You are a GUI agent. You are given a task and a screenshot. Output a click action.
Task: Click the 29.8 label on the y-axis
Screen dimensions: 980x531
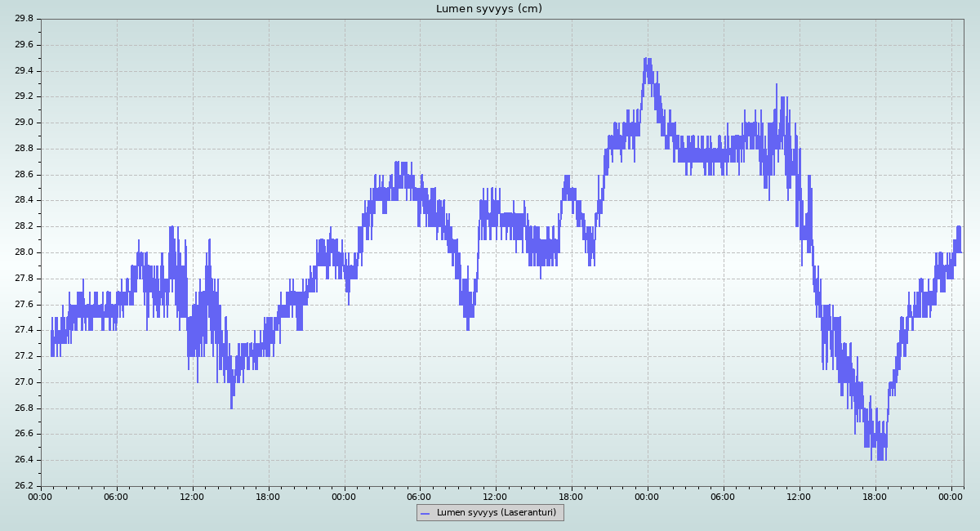pos(24,19)
